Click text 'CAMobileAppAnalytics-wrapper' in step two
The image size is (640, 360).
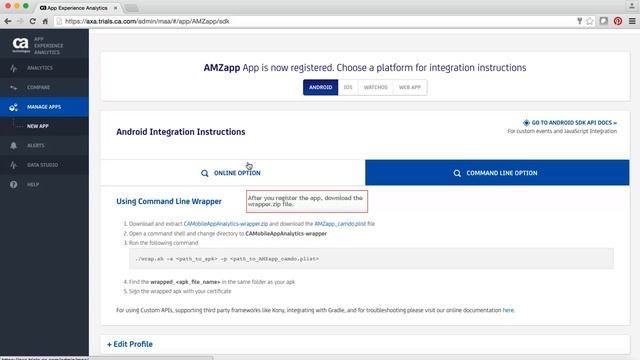pyautogui.click(x=286, y=233)
